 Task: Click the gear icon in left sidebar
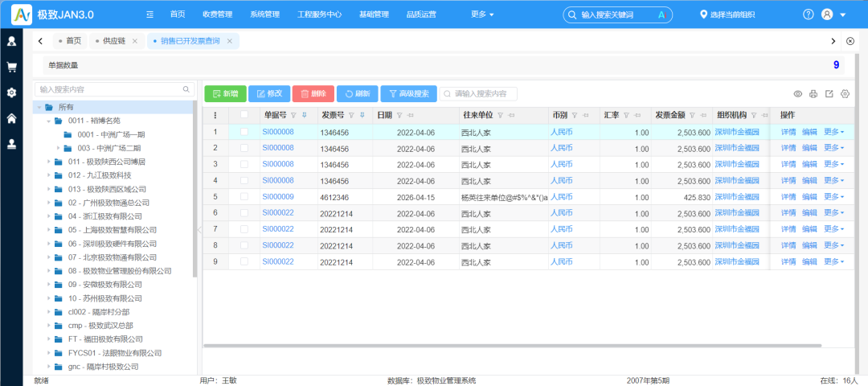(11, 92)
